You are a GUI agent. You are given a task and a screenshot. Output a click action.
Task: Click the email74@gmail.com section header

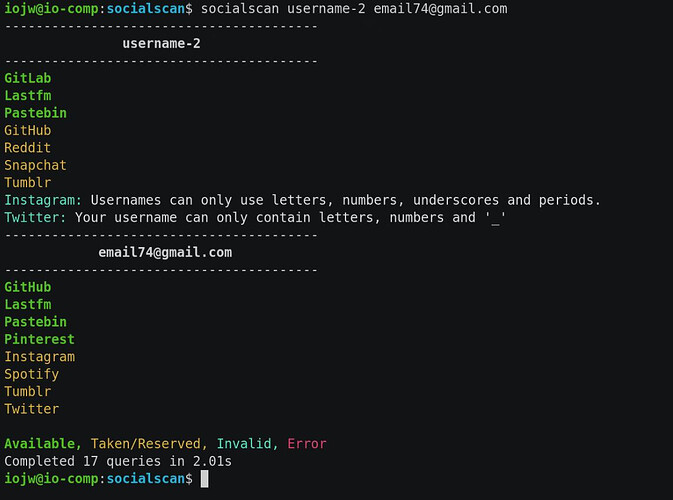coord(165,252)
